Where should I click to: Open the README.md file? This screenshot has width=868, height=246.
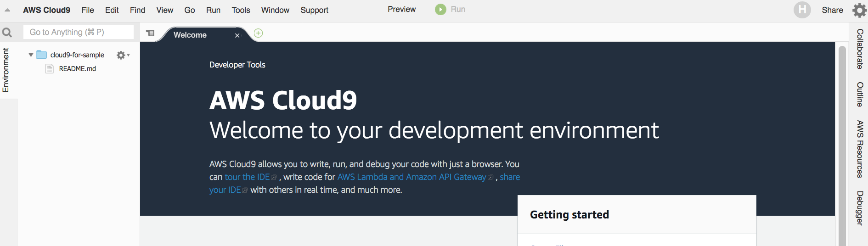click(x=77, y=68)
